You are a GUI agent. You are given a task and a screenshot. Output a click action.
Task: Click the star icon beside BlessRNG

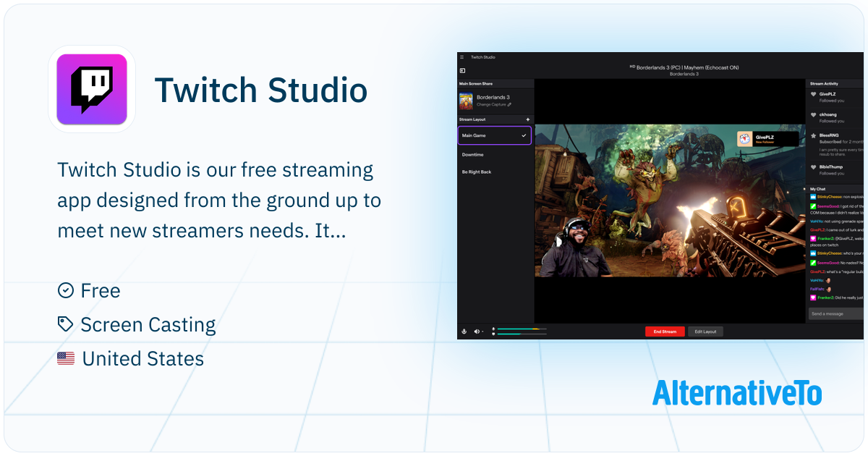[x=814, y=135]
